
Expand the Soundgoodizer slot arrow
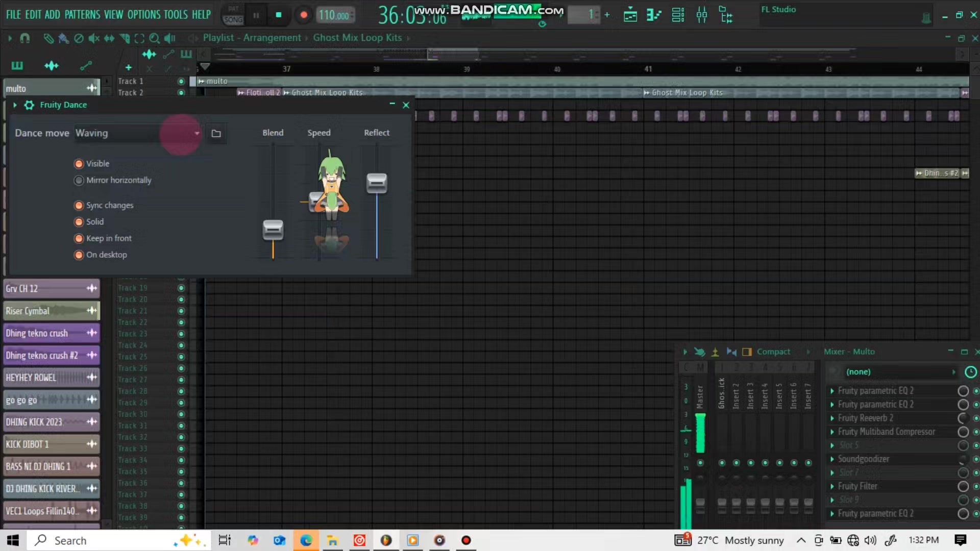click(x=832, y=459)
